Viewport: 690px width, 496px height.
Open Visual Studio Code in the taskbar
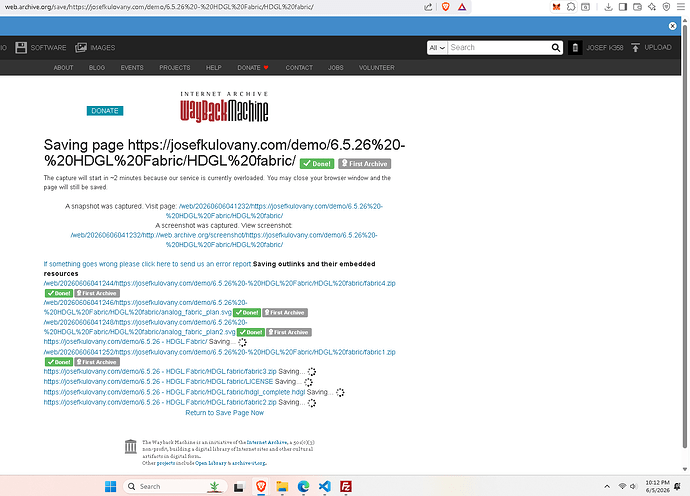[x=324, y=486]
